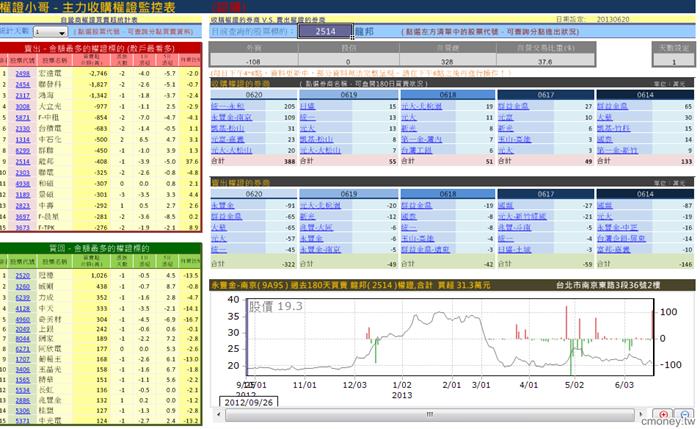Viewport: 700px width, 429px height.
Task: Open stock code 2514 link in the red table
Action: [x=23, y=161]
